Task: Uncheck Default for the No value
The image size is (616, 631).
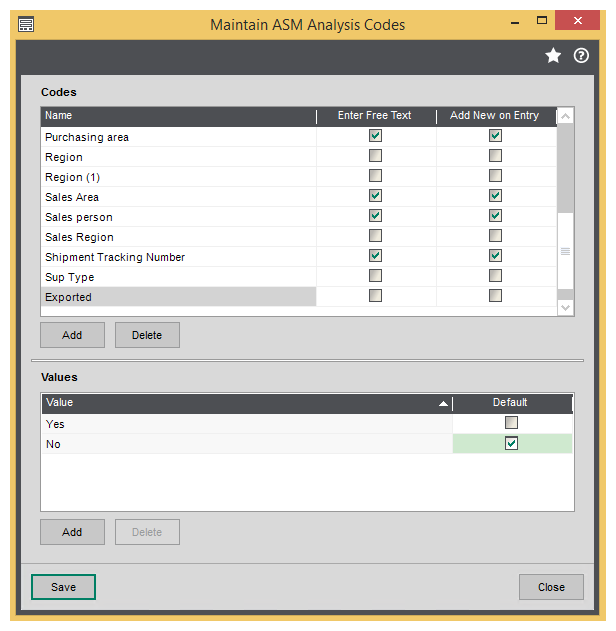Action: coord(512,443)
